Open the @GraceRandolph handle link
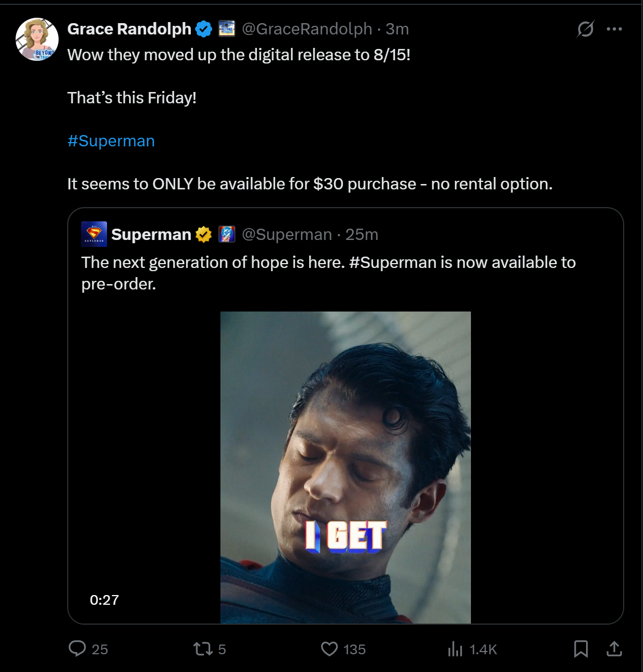This screenshot has height=672, width=643. [x=307, y=29]
